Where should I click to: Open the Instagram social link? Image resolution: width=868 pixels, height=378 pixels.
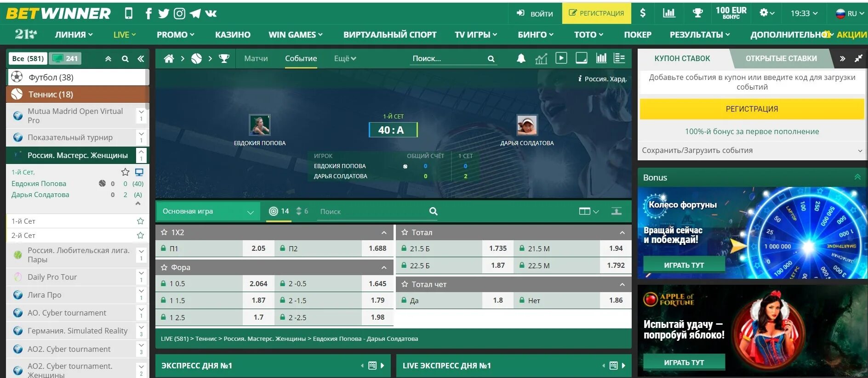pyautogui.click(x=179, y=13)
